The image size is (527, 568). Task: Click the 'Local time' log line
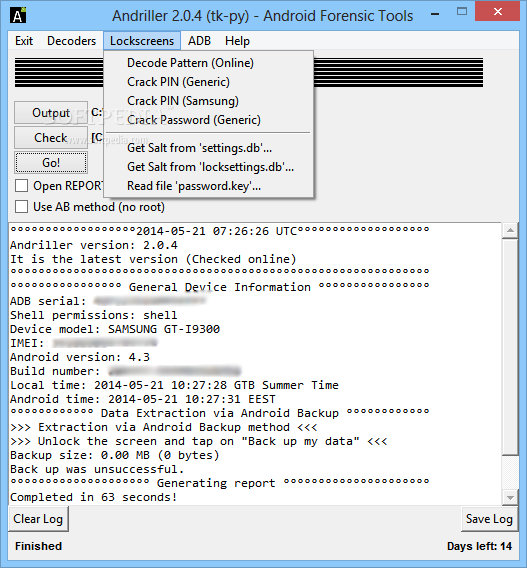pos(174,385)
